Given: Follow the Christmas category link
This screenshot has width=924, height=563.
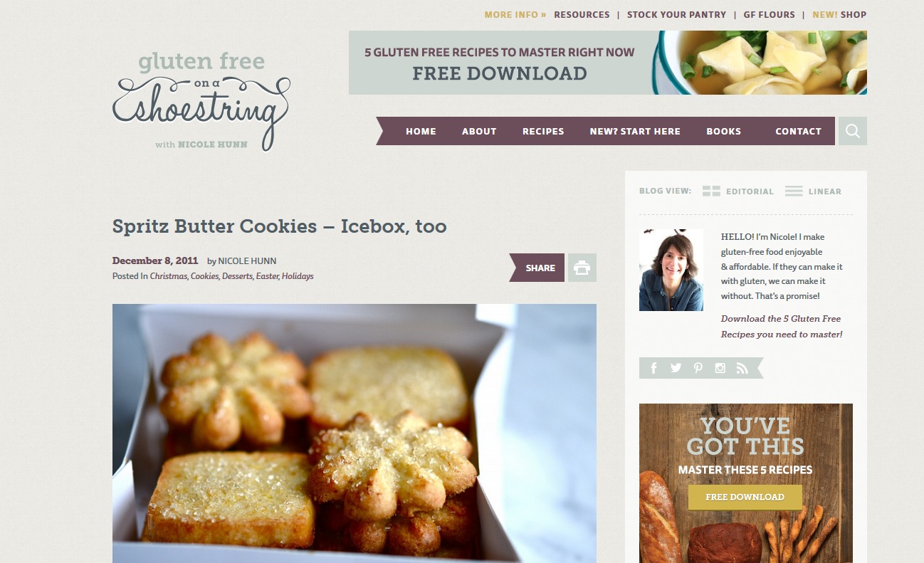Looking at the screenshot, I should [x=169, y=276].
